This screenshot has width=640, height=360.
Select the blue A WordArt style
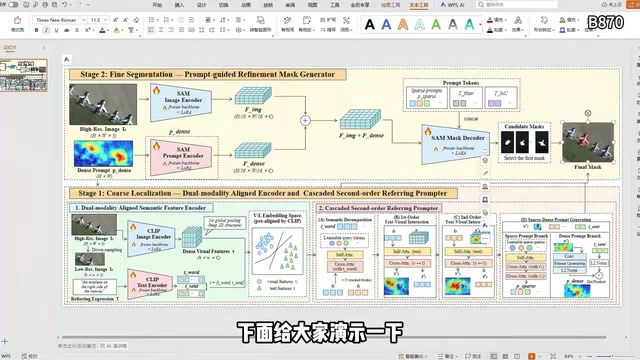pos(386,24)
